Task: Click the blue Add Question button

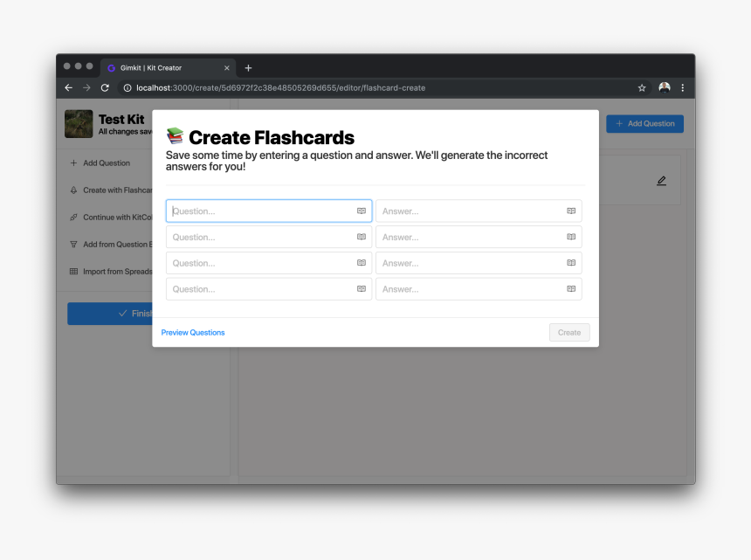Action: [x=644, y=123]
